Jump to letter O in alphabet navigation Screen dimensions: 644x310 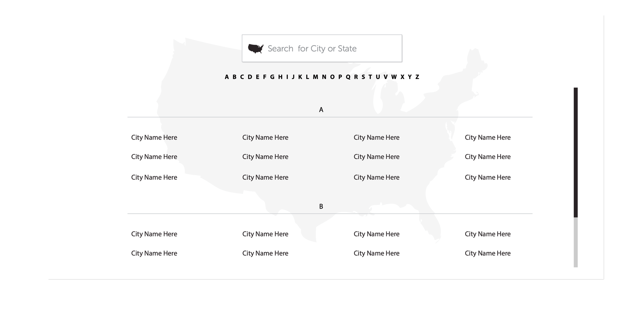pos(332,77)
